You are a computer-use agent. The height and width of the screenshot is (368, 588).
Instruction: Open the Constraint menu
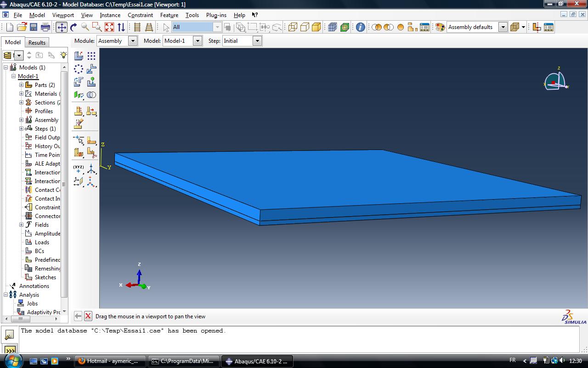(140, 15)
